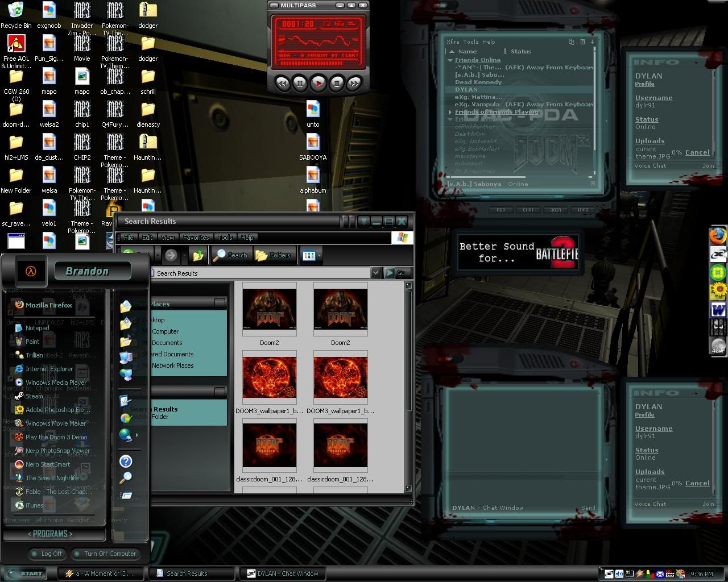Click the Xfire friends icon in header
The image size is (728, 582).
(x=572, y=41)
